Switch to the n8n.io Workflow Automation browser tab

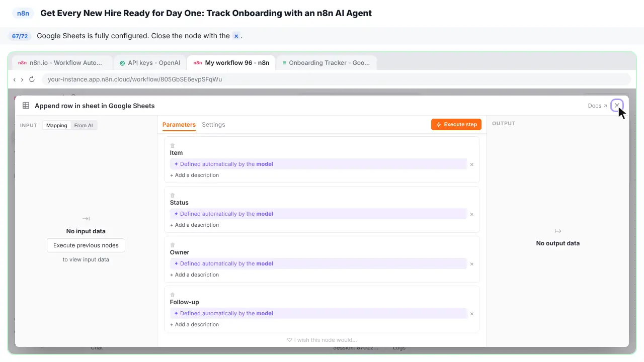coord(62,63)
